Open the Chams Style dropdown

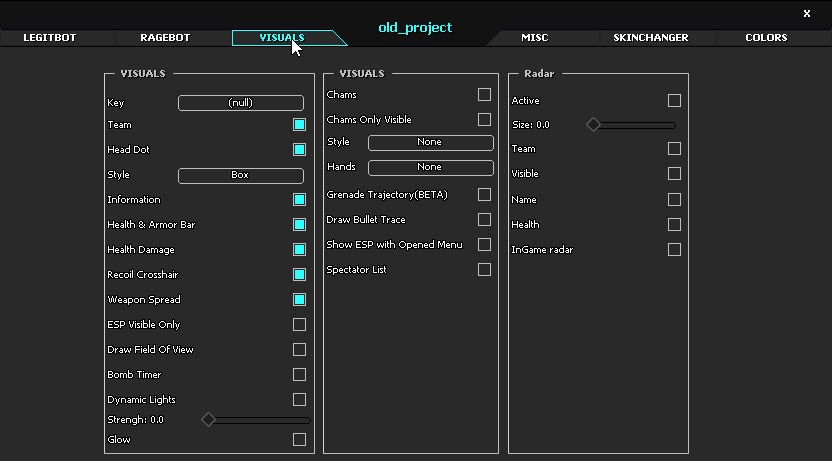(x=430, y=142)
